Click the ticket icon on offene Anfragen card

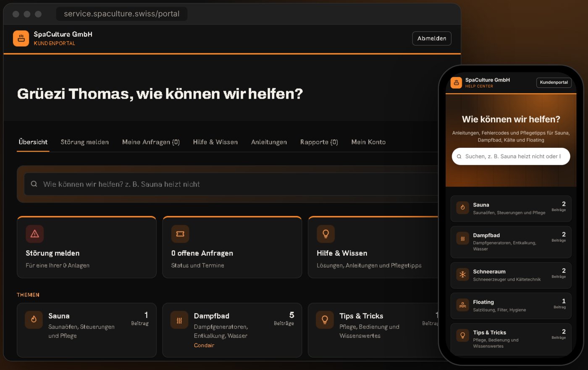180,234
